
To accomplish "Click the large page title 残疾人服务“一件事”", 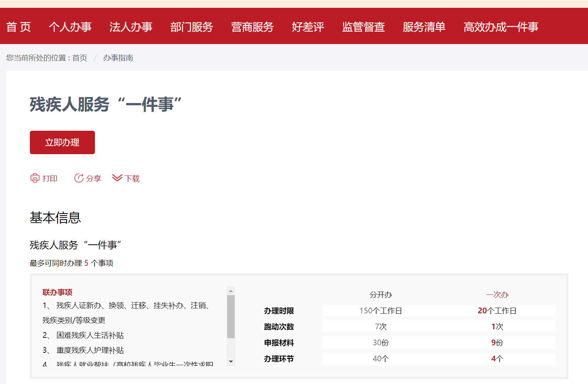I will tap(106, 104).
